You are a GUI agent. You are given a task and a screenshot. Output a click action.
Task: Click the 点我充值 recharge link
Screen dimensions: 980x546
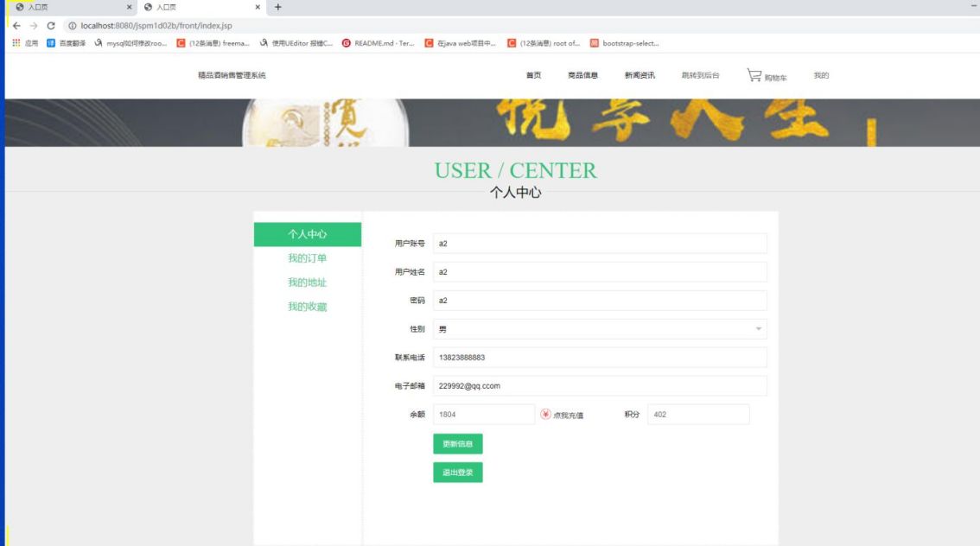[x=568, y=416]
